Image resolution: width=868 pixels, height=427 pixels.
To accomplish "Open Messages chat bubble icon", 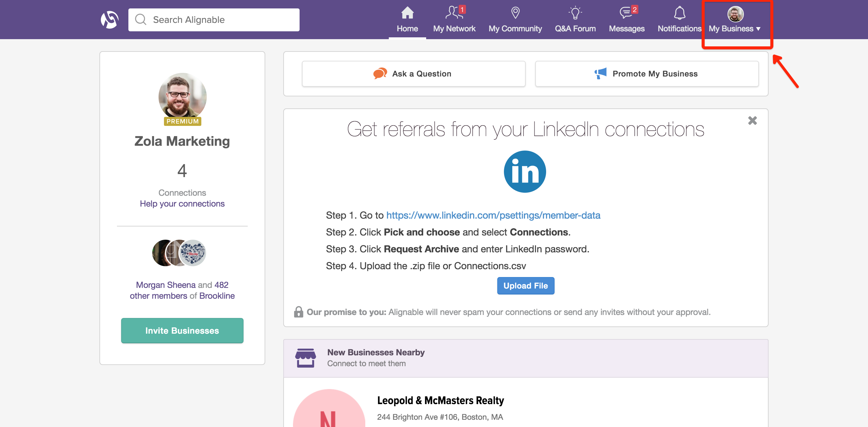I will [x=625, y=13].
